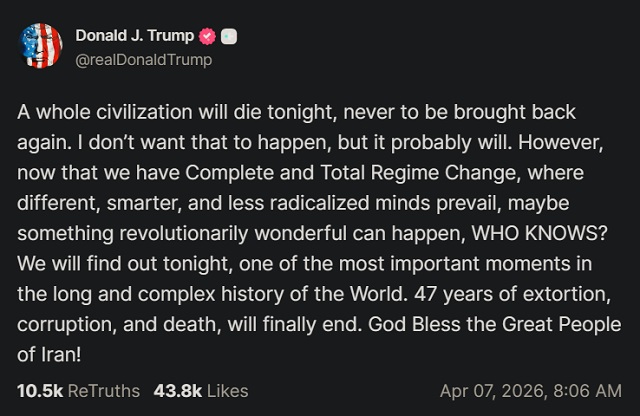Click the small gray badge beside verified icon
Image resolution: width=640 pixels, height=416 pixels.
[x=228, y=37]
